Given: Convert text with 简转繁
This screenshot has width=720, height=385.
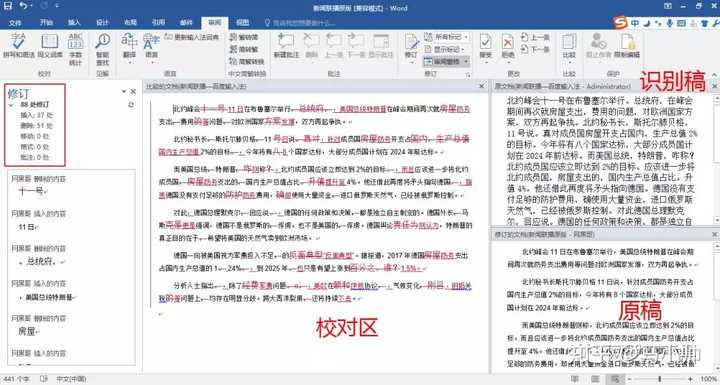Looking at the screenshot, I should (244, 49).
